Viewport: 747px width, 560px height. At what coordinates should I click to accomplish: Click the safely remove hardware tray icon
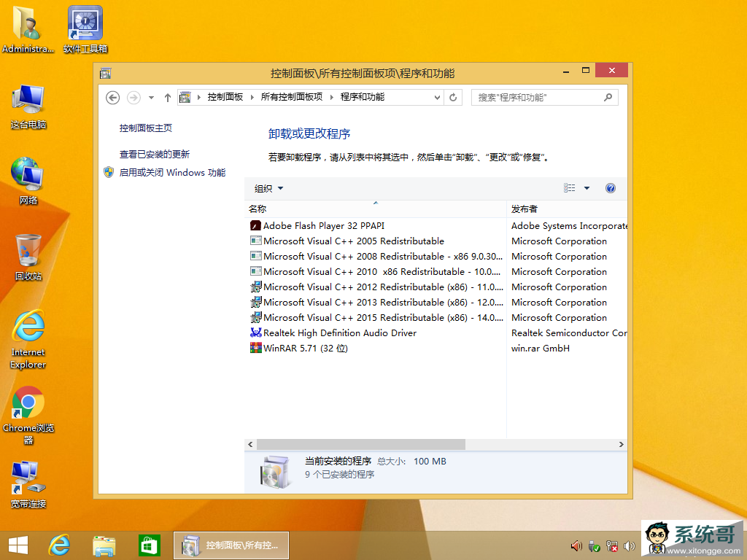(594, 546)
